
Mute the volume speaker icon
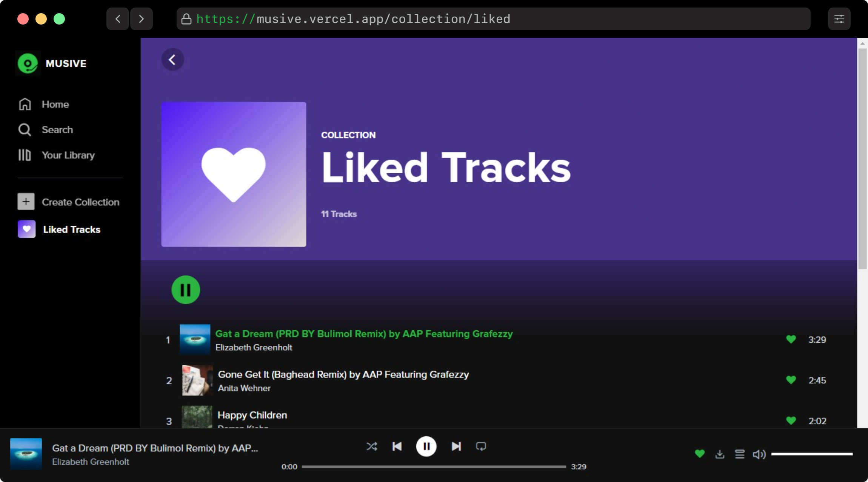click(x=759, y=454)
